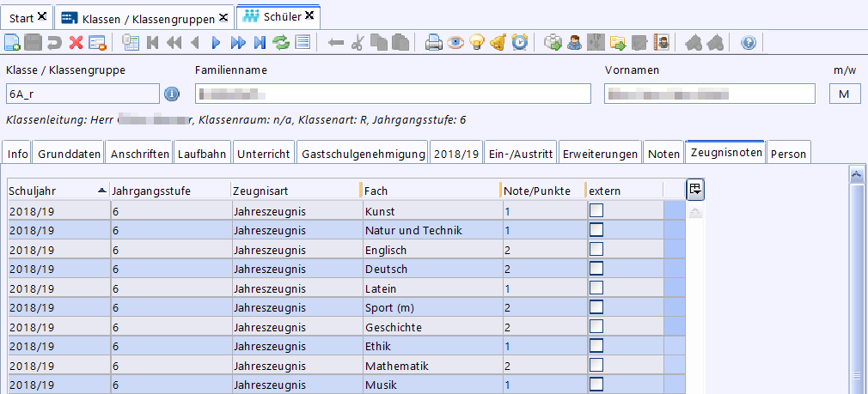Delete the record with the red X
This screenshot has height=394, width=868.
pos(76,43)
